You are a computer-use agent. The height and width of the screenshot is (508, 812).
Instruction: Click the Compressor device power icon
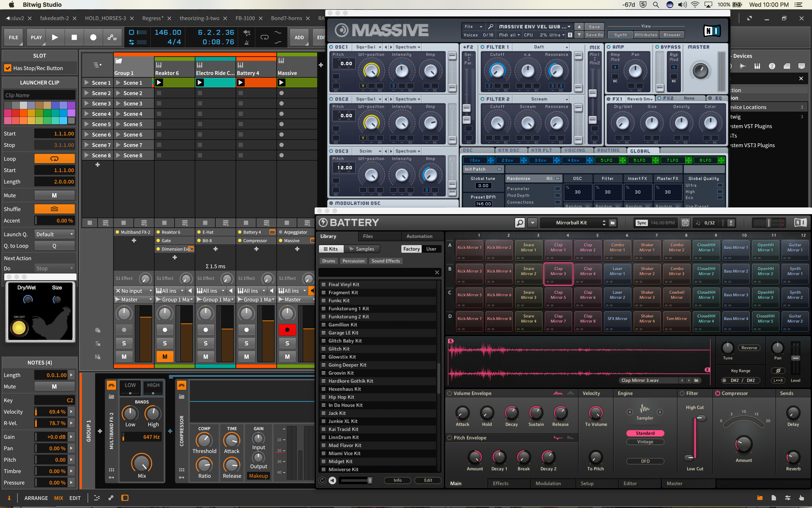click(x=181, y=385)
